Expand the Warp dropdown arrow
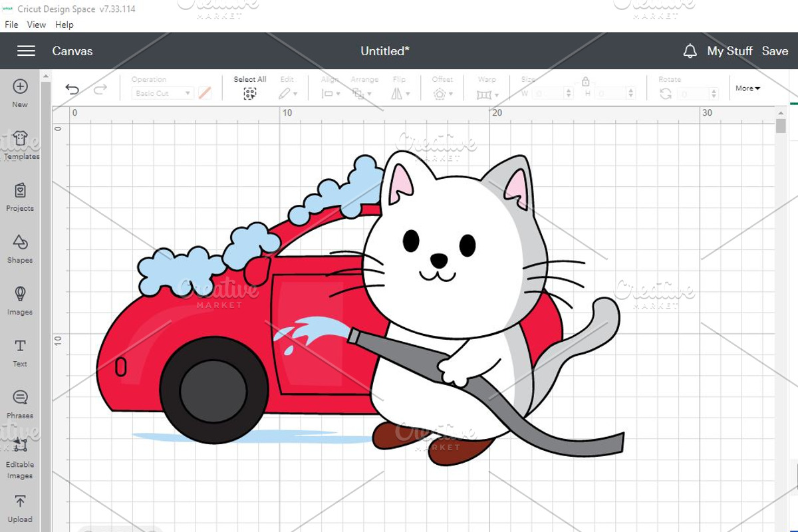798x532 pixels. point(496,94)
